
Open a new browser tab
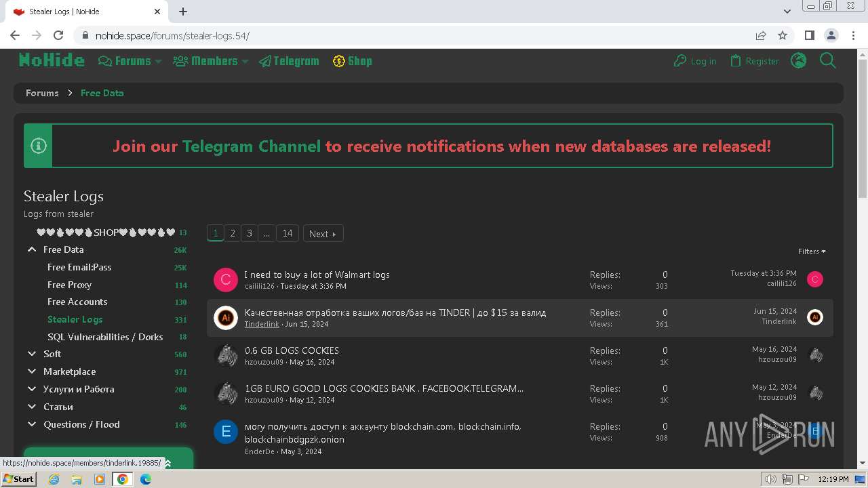pos(183,12)
